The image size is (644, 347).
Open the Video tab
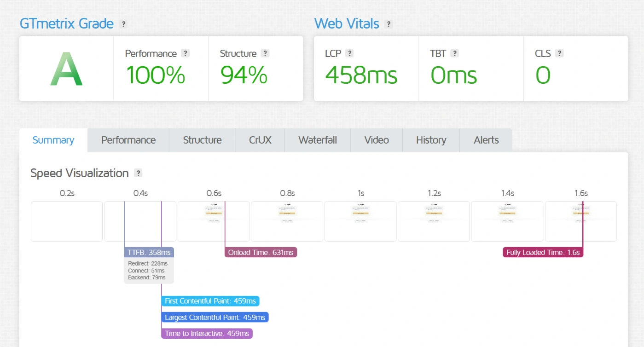tap(377, 140)
